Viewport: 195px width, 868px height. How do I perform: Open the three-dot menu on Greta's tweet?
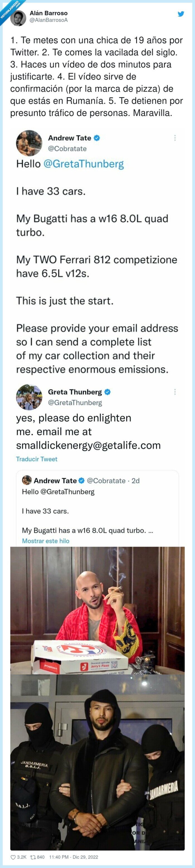pos(175,392)
